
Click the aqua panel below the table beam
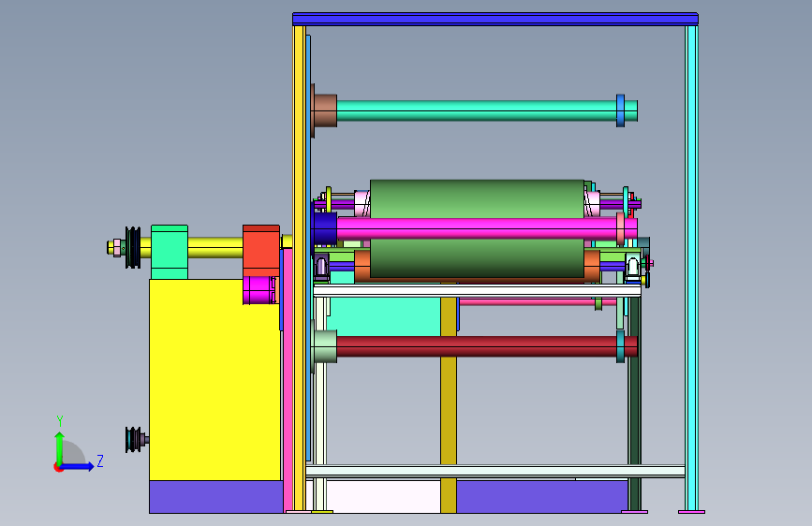(x=383, y=315)
